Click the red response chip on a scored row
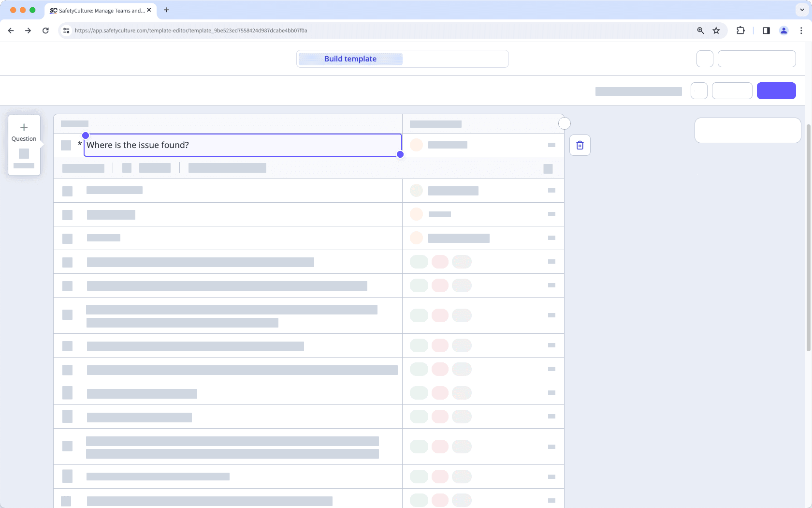 440,261
